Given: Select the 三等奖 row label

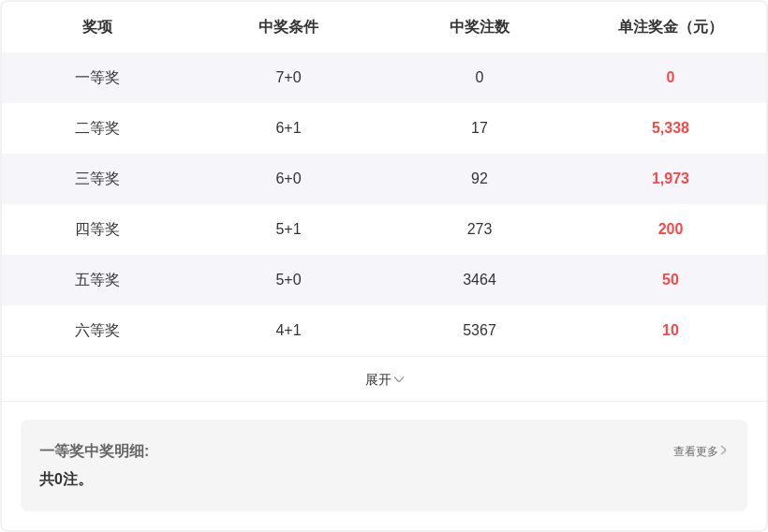Looking at the screenshot, I should (97, 179).
